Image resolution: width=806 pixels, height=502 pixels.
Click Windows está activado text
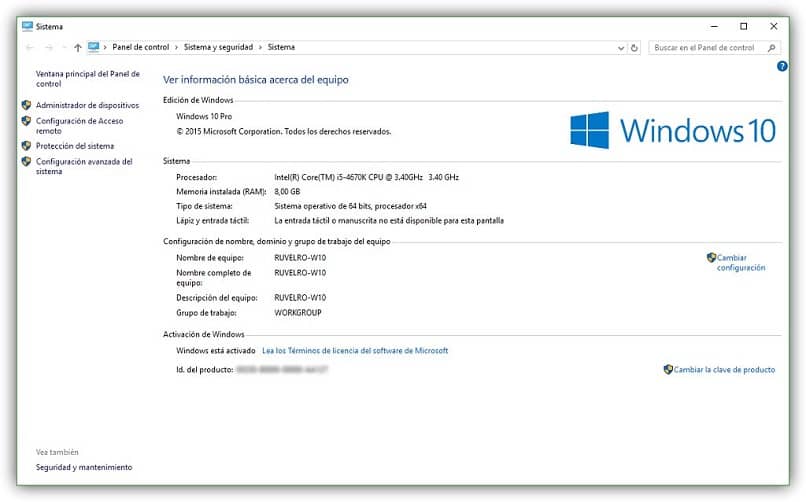tap(216, 350)
